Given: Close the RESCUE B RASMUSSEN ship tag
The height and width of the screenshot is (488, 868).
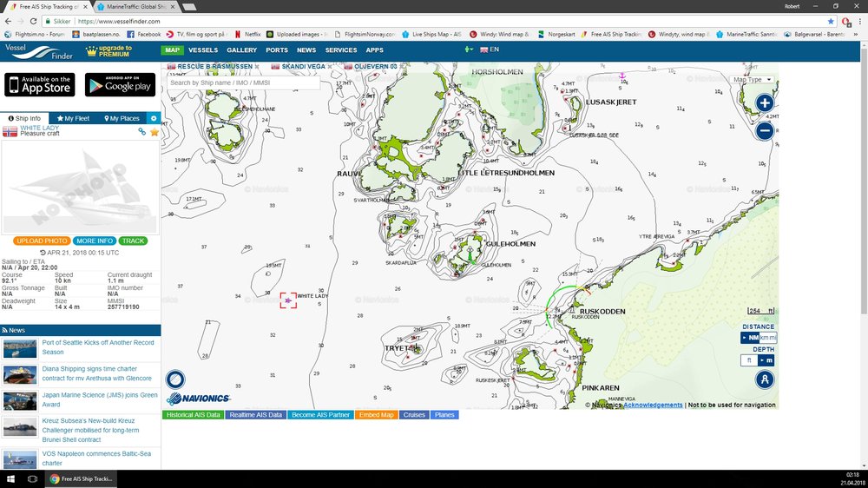Looking at the screenshot, I should [257, 67].
